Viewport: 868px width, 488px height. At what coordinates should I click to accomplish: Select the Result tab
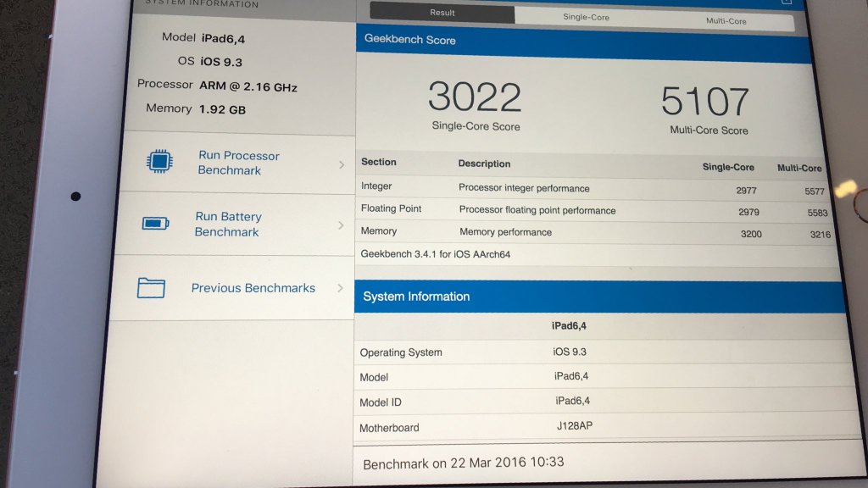(x=442, y=14)
